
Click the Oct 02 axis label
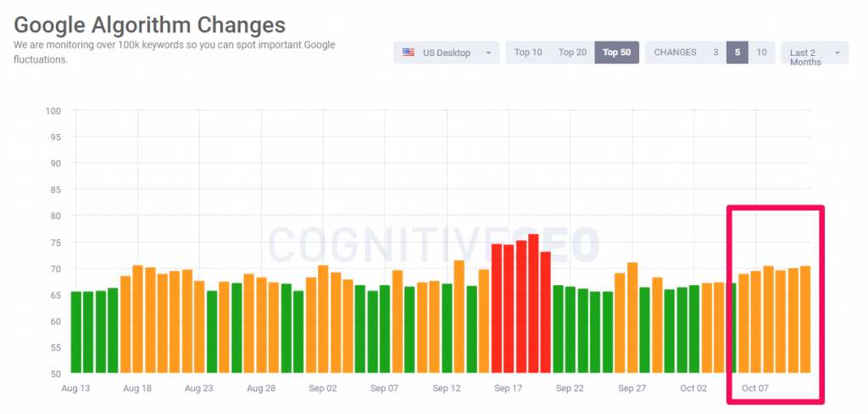(x=693, y=389)
